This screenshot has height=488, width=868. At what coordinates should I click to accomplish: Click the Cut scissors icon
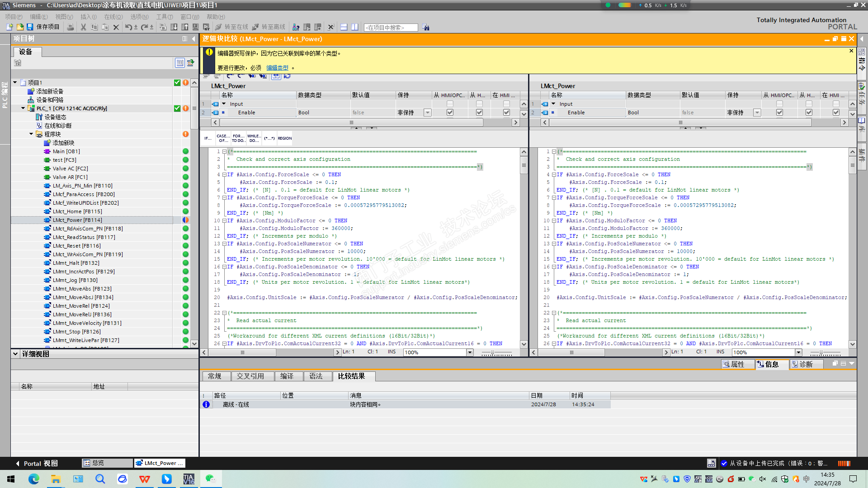point(83,27)
